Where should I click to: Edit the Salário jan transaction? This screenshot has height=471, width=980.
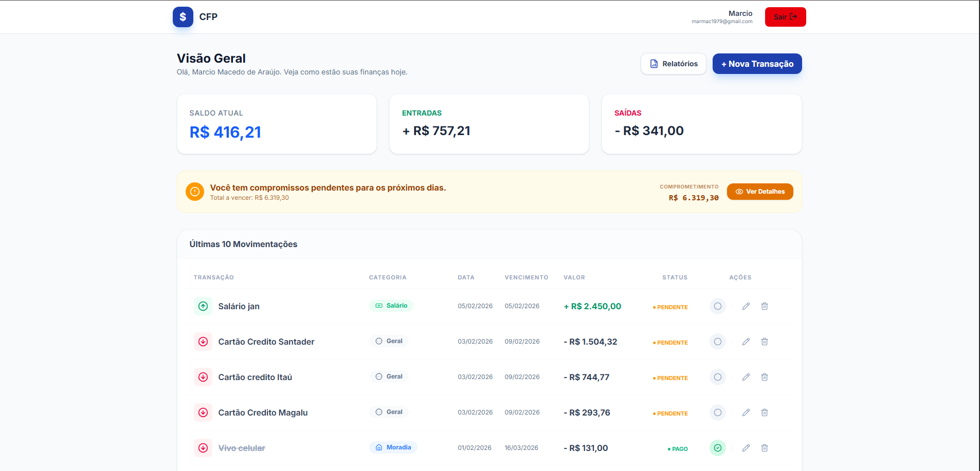(746, 306)
